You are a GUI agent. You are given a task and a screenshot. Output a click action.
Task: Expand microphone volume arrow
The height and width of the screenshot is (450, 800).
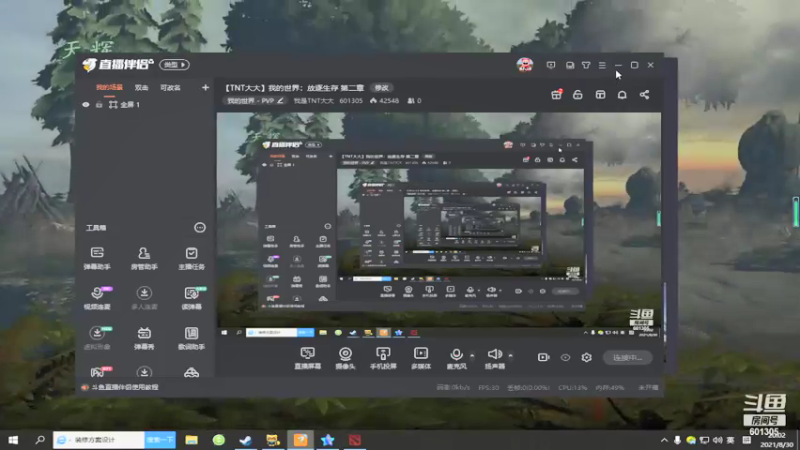click(472, 355)
